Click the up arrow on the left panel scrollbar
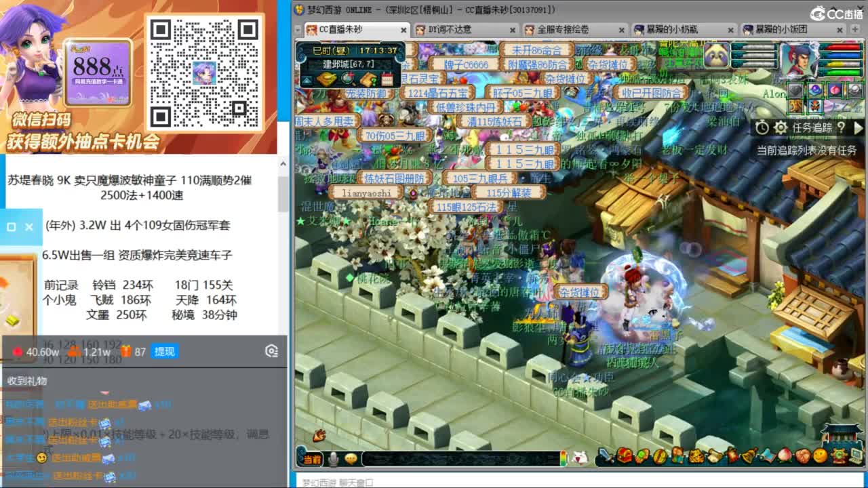Image resolution: width=868 pixels, height=488 pixels. click(x=283, y=162)
